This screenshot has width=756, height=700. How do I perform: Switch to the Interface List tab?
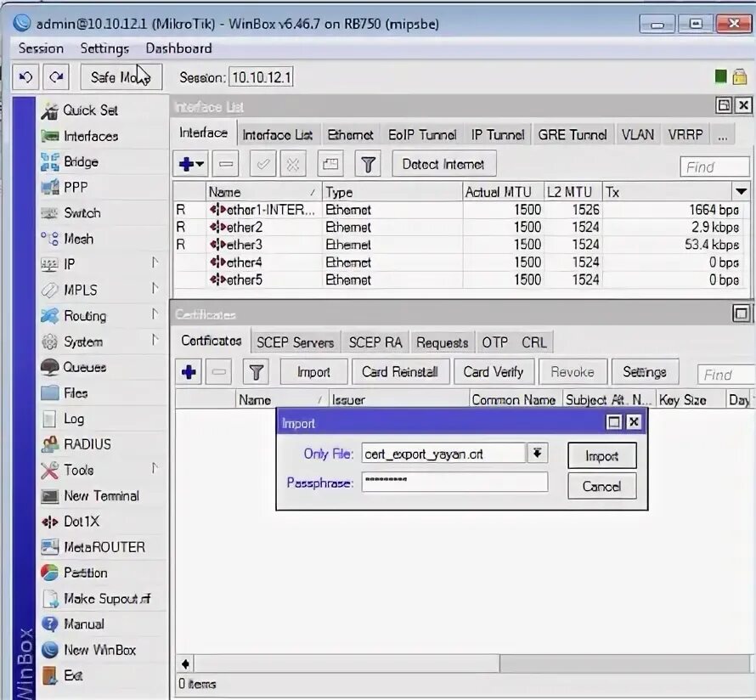pos(277,135)
